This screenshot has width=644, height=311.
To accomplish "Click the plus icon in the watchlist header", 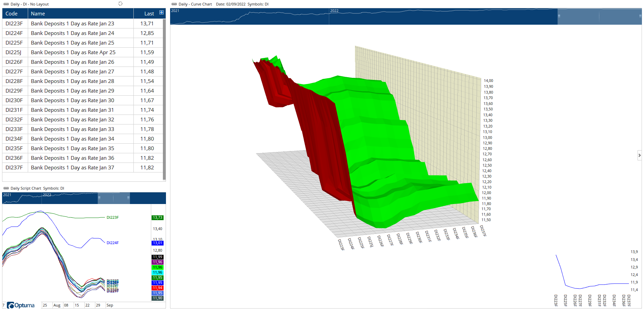I will tap(162, 13).
